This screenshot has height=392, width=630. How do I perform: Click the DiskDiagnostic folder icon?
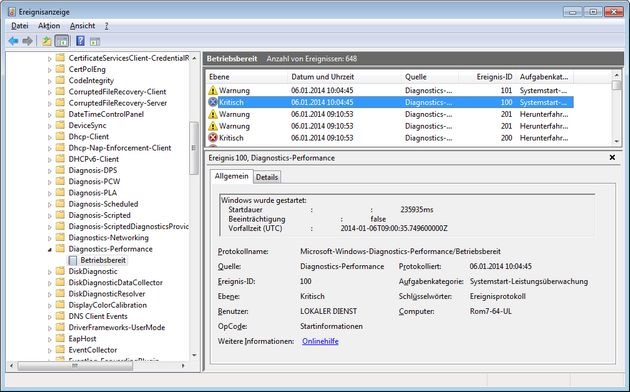click(60, 272)
